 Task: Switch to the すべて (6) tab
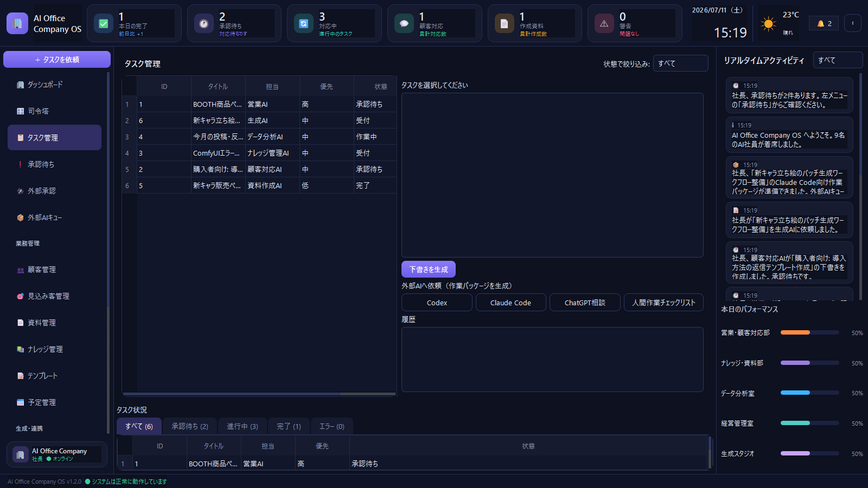[x=139, y=426]
